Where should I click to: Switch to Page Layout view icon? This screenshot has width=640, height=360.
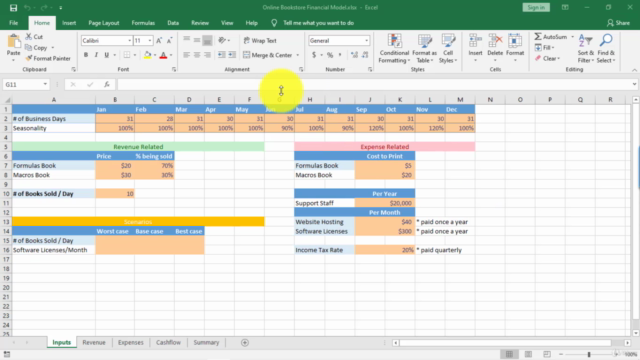528,354
